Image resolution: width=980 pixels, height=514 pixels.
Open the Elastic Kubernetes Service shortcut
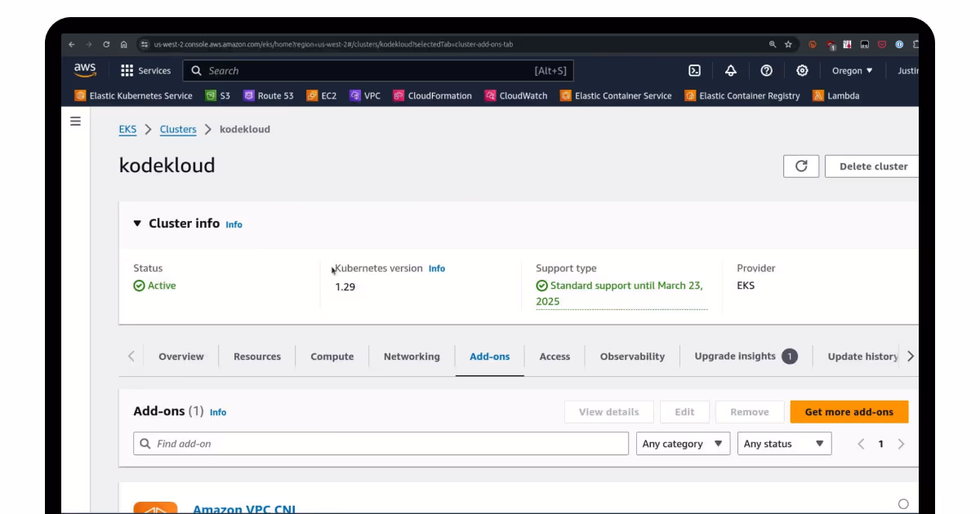(134, 95)
